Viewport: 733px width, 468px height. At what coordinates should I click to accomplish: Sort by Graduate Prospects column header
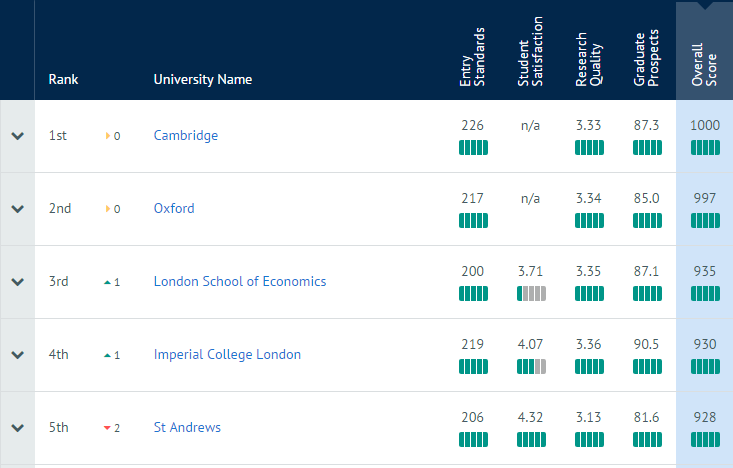[x=646, y=58]
